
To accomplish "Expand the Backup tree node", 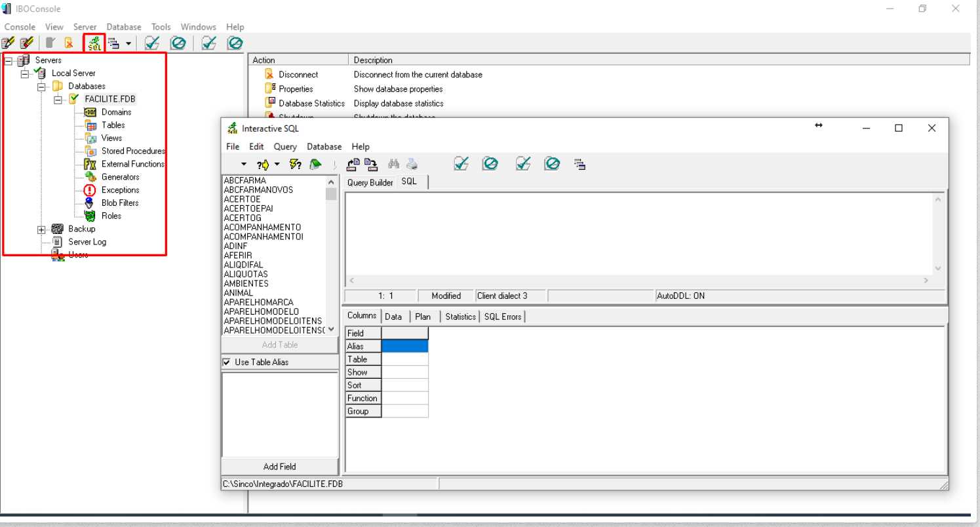I will tap(41, 229).
